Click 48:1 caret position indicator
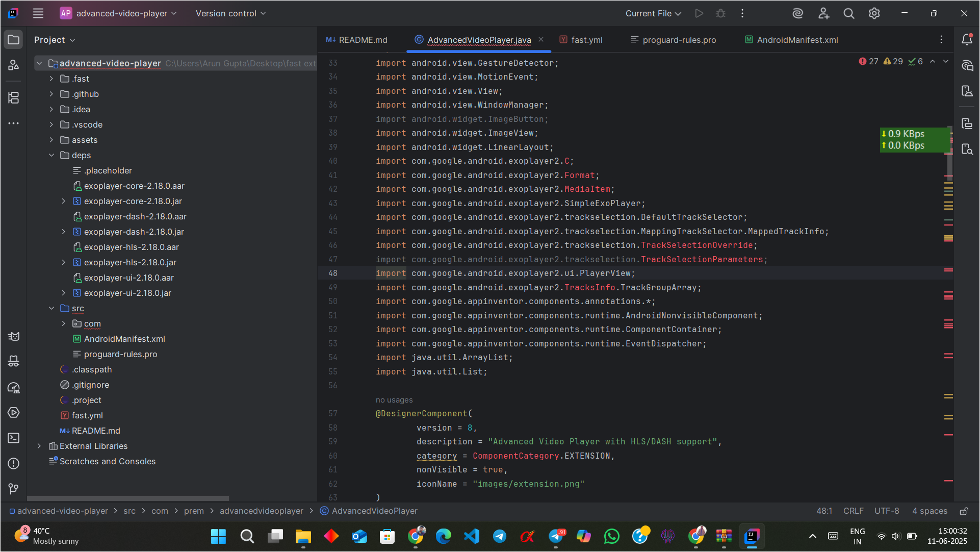The width and height of the screenshot is (980, 552). [824, 511]
